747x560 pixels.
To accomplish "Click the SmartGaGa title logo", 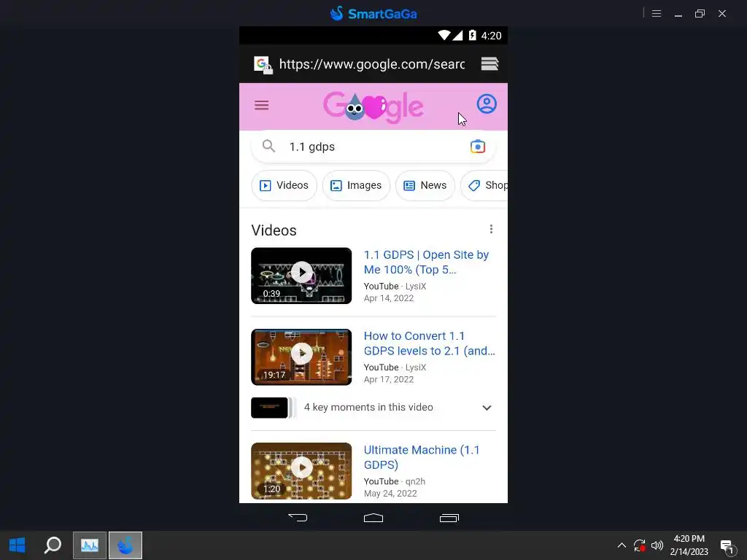I will [373, 13].
